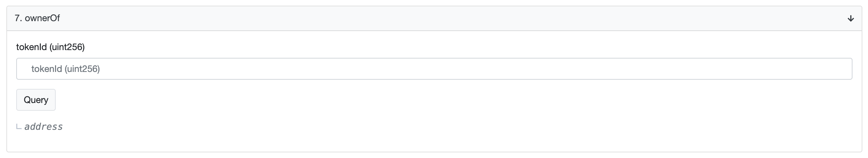This screenshot has height=158, width=868.
Task: Select the ownerOf method number '7.' heading
Action: (19, 18)
